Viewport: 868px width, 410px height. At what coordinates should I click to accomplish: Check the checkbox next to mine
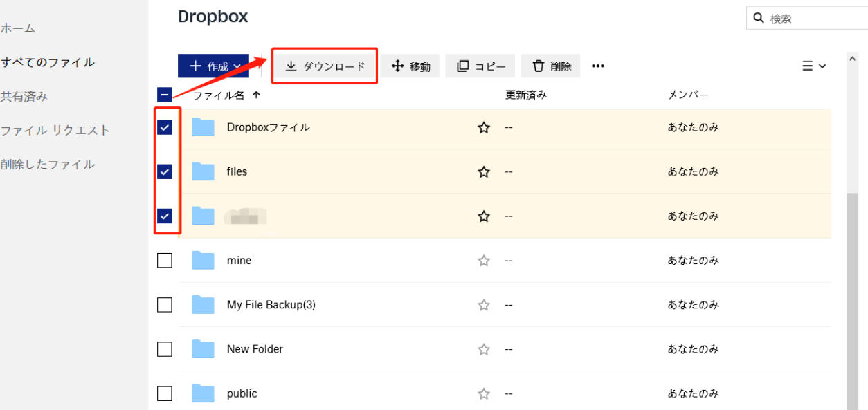click(x=164, y=260)
